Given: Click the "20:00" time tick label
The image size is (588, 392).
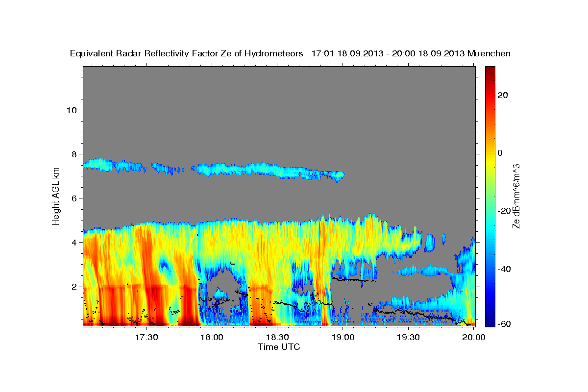Looking at the screenshot, I should pyautogui.click(x=474, y=337).
